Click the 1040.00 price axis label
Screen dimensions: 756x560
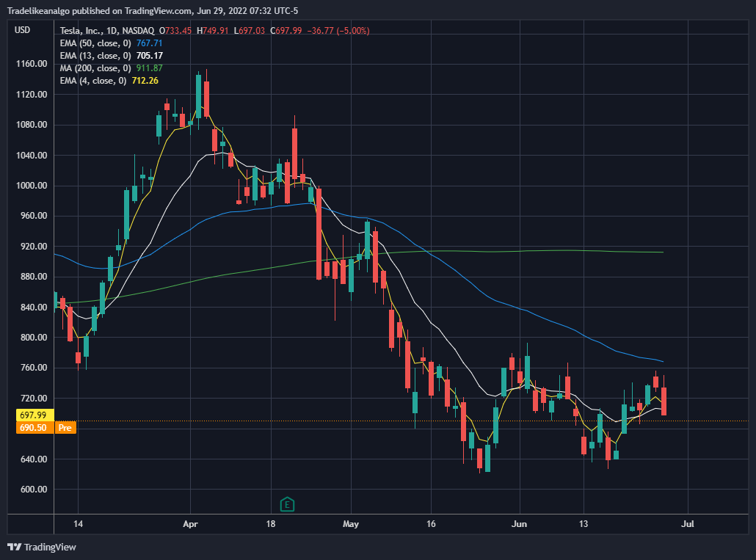tap(32, 155)
